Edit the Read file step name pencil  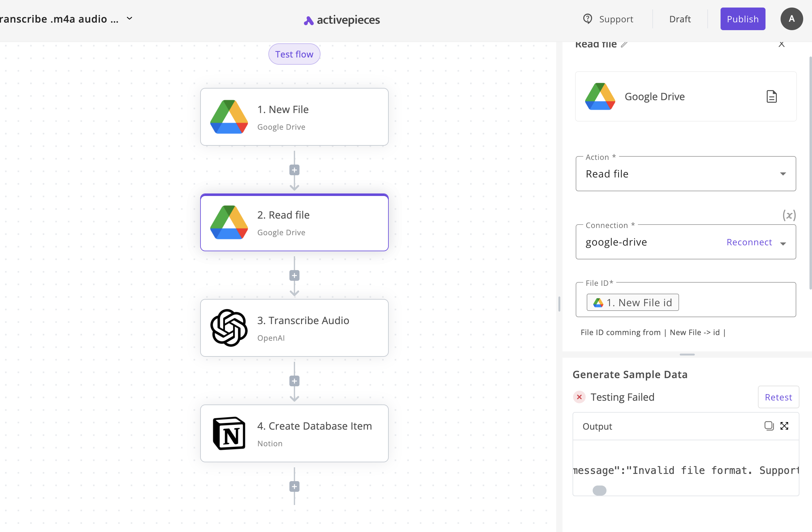624,44
